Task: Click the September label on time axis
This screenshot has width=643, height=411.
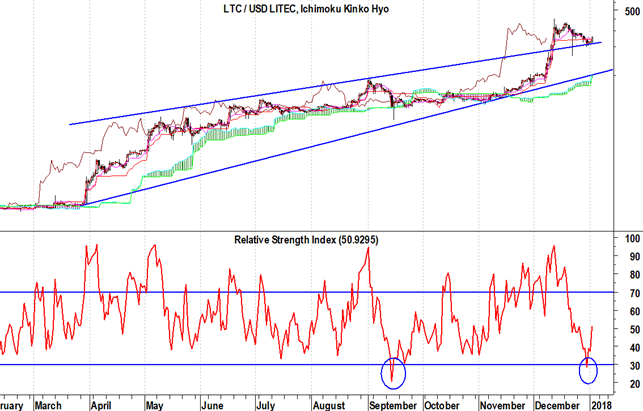Action: (393, 405)
